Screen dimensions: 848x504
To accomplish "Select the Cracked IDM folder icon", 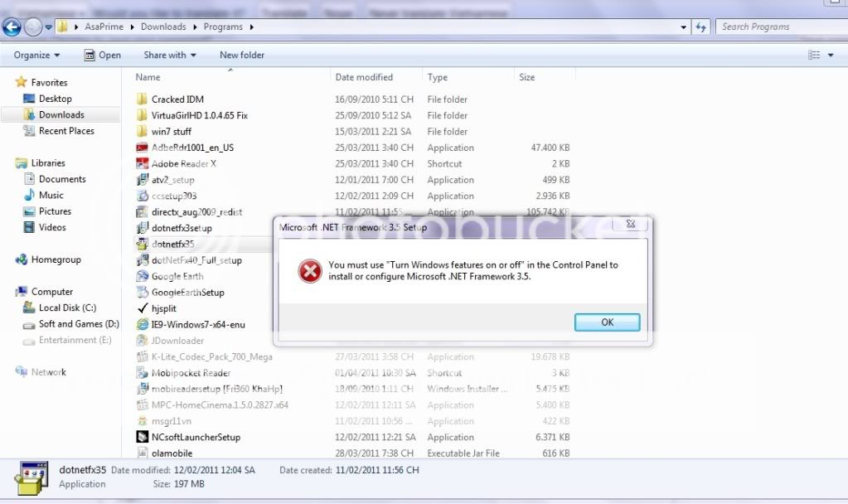I will pyautogui.click(x=142, y=99).
